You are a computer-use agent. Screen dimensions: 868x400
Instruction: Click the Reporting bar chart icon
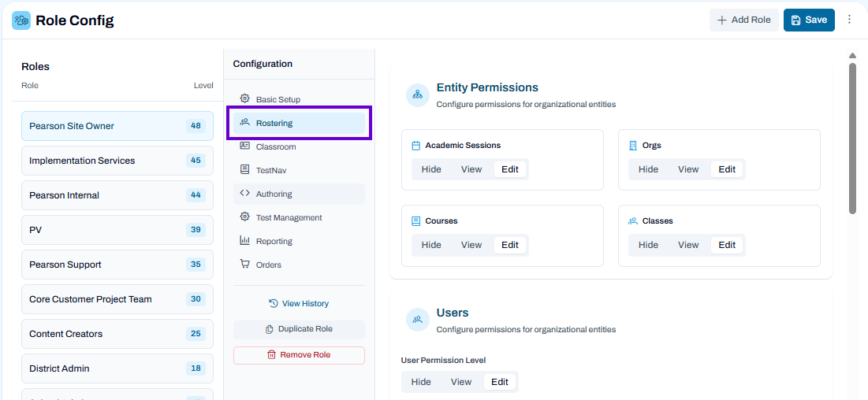pyautogui.click(x=244, y=241)
